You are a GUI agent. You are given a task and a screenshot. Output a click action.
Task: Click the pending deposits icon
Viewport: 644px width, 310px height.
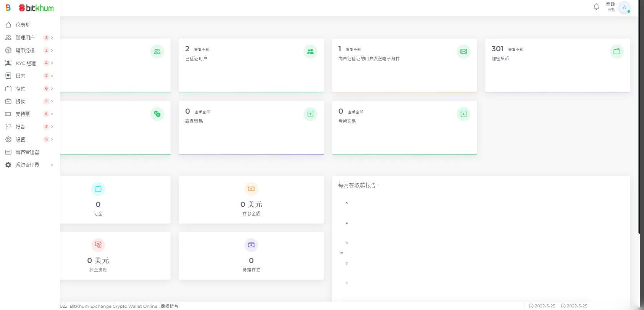[251, 245]
